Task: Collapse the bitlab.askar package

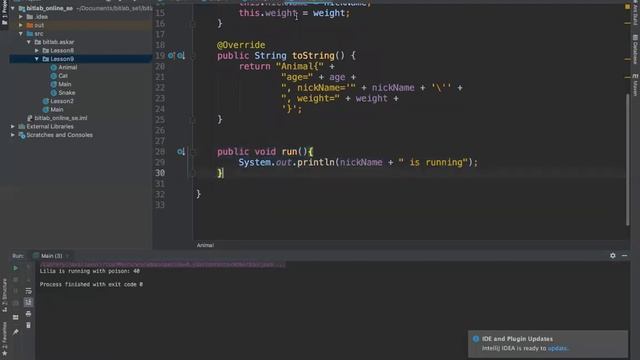Action: click(29, 42)
